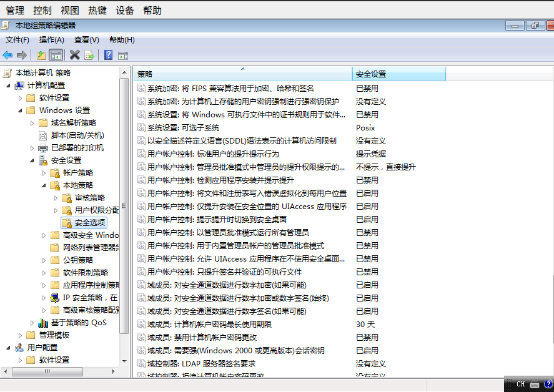Screen dimensions: 554x392
Task: Select 网络列表管理器策略 in the tree
Action: (91, 248)
